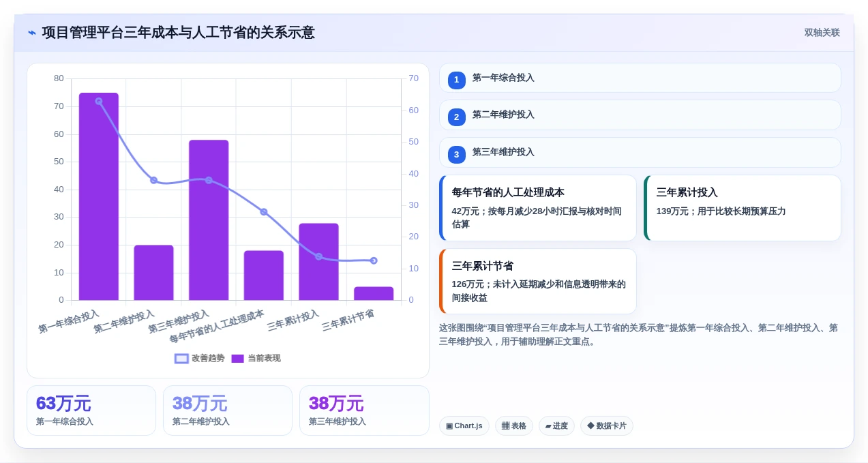Click the 进度 tag chip

[x=556, y=425]
